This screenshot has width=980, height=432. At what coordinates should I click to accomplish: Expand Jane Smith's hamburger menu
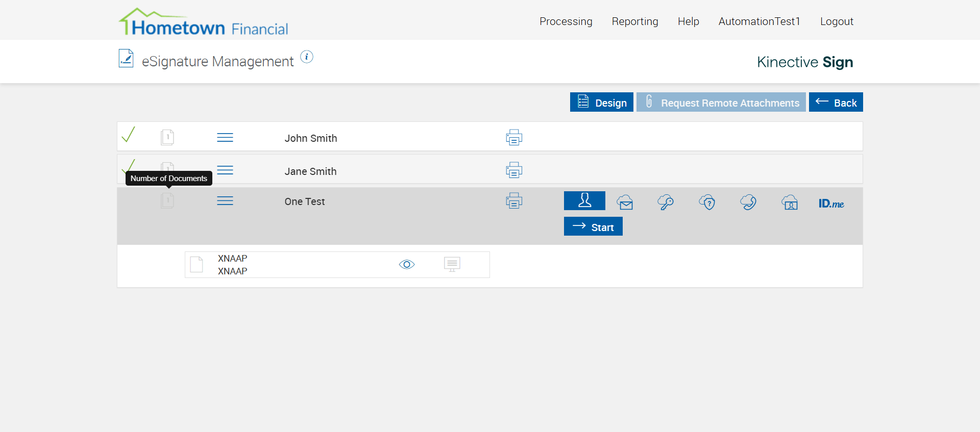click(x=225, y=170)
